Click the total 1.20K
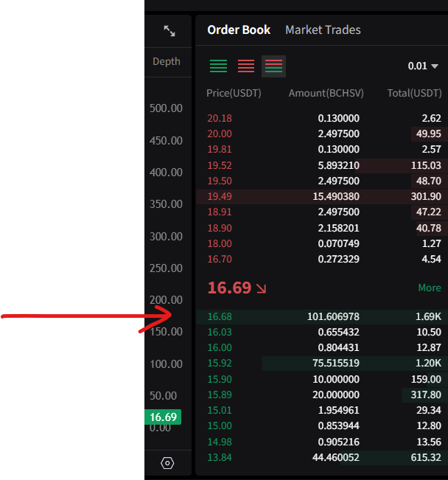Viewport: 448px width, 480px height. coord(428,364)
